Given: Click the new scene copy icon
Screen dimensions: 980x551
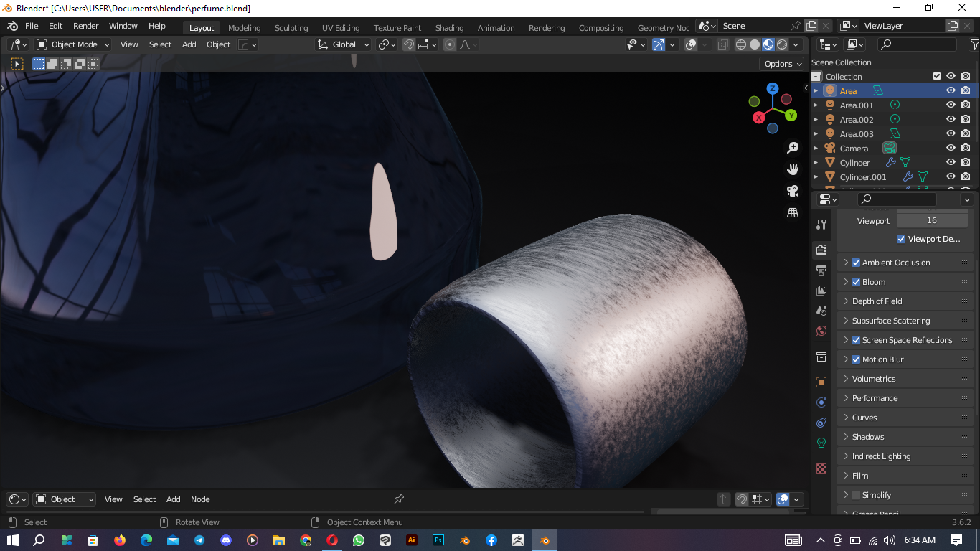Looking at the screenshot, I should pos(811,26).
